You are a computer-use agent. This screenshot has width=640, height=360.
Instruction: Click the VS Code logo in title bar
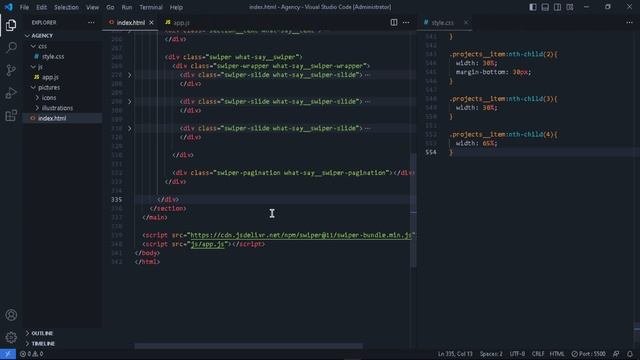tap(8, 7)
